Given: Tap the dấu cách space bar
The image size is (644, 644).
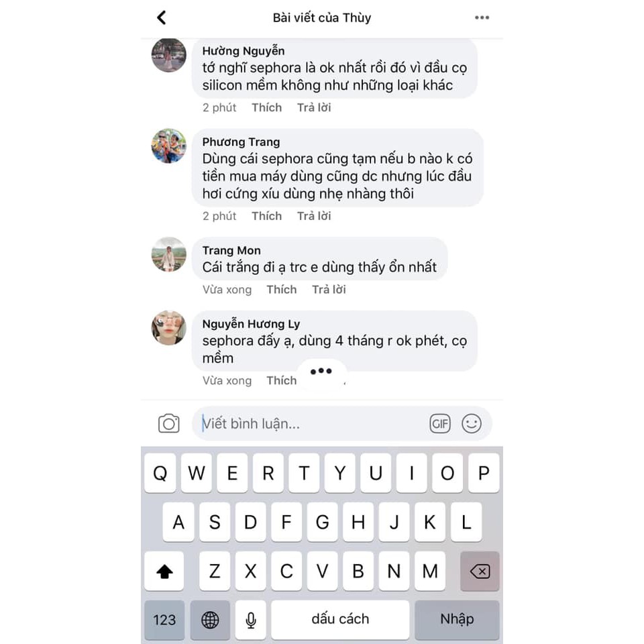Looking at the screenshot, I should 340,619.
